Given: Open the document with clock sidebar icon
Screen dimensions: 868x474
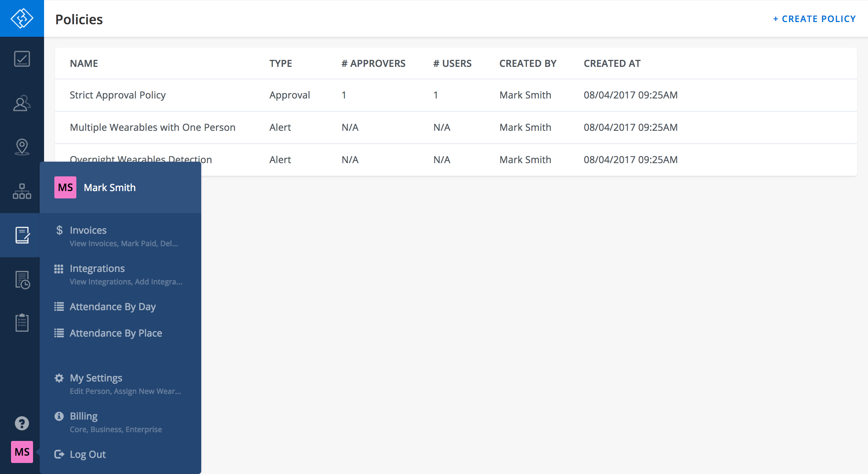Looking at the screenshot, I should click(22, 280).
